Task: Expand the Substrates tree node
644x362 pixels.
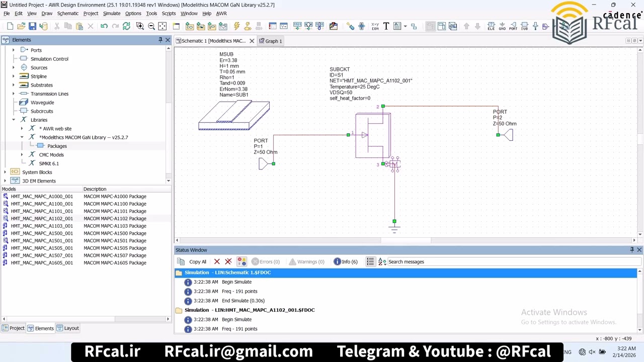Action: coord(14,85)
